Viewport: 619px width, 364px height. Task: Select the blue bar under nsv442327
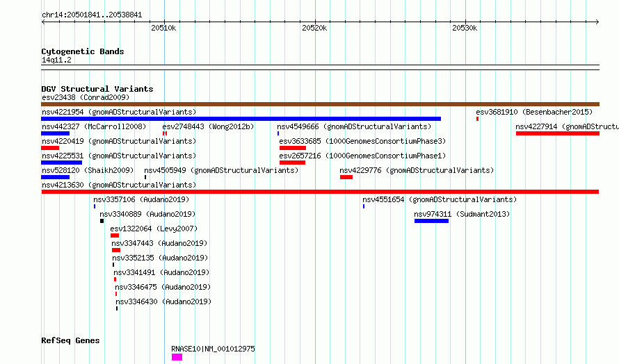pyautogui.click(x=55, y=133)
